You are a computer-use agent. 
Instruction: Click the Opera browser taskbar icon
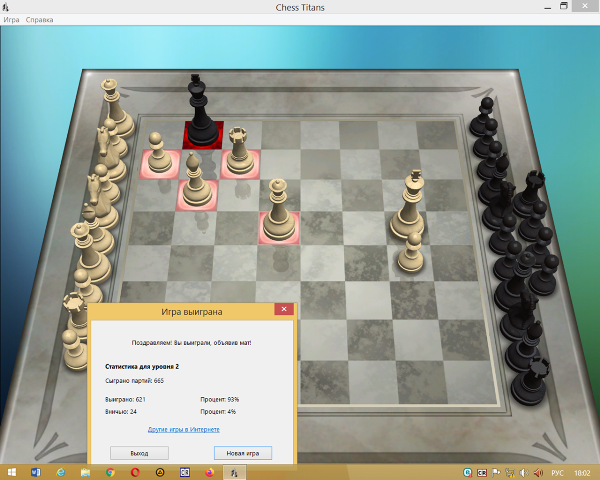135,471
